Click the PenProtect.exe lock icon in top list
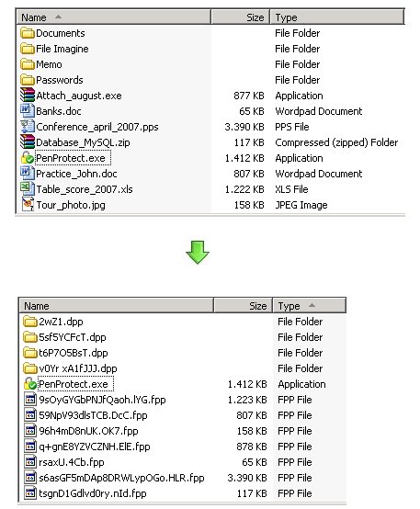The image size is (420, 509). click(x=28, y=158)
